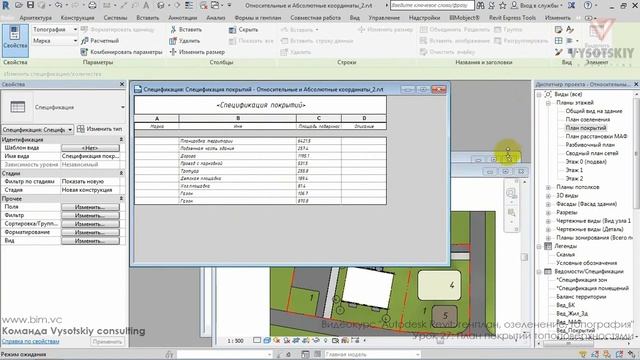The height and width of the screenshot is (360, 640).
Task: Select План покрытий in project browser
Action: 586,128
